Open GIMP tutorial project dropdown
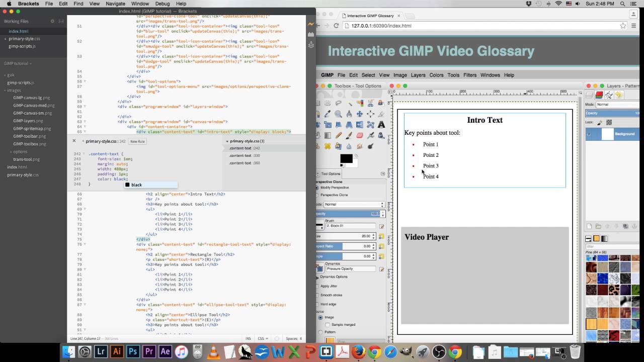This screenshot has height=362, width=644. [18, 64]
